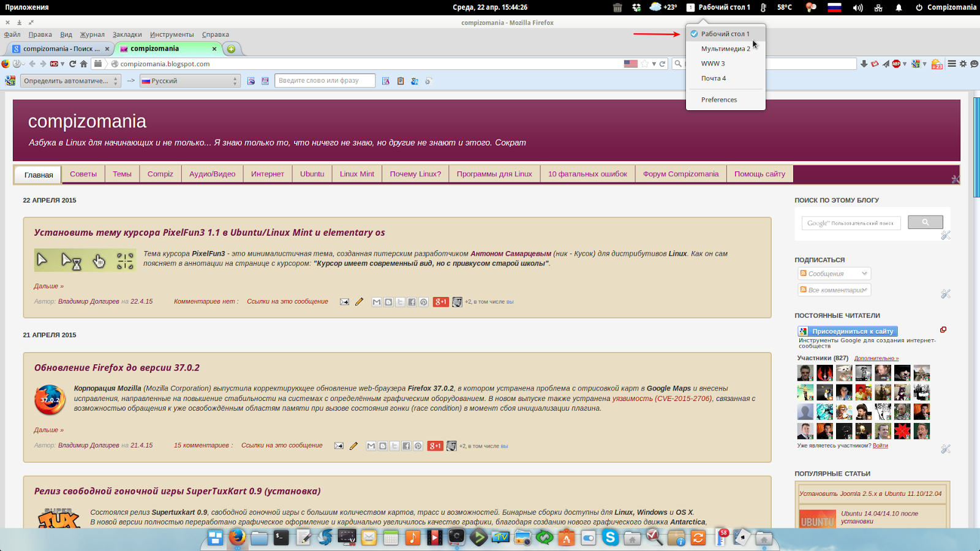The width and height of the screenshot is (980, 551).
Task: Open the Закладки menu
Action: [x=127, y=34]
